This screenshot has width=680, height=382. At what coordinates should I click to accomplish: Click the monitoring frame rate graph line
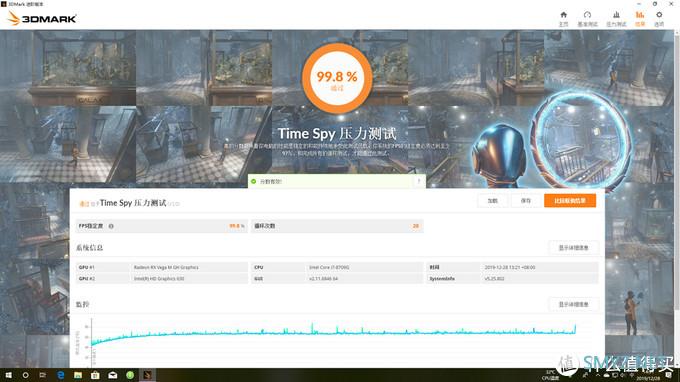point(333,333)
